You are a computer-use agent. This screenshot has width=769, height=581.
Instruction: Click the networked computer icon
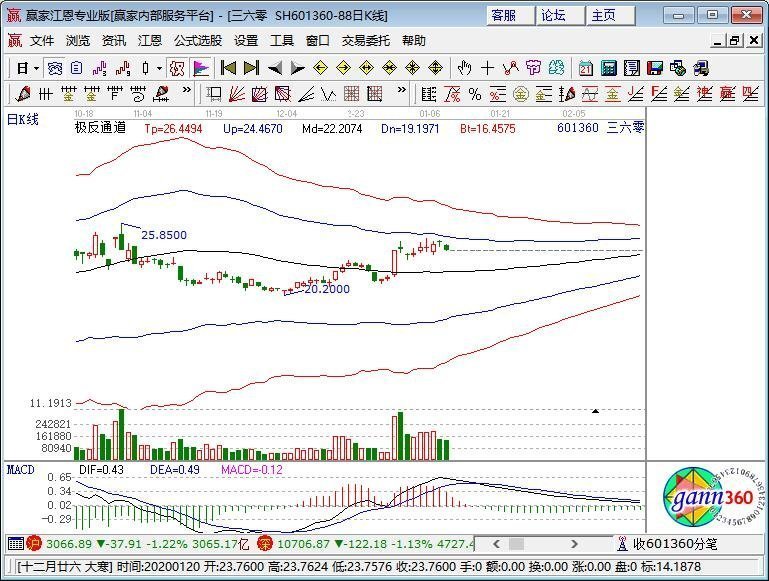click(x=701, y=68)
